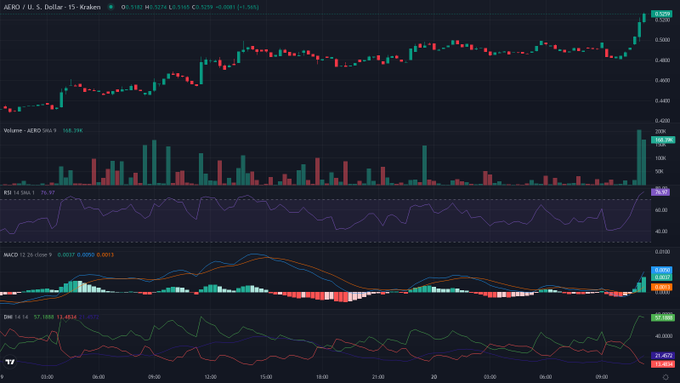
Task: Select the AERO / U. S. Dollar symbol title
Action: click(52, 7)
